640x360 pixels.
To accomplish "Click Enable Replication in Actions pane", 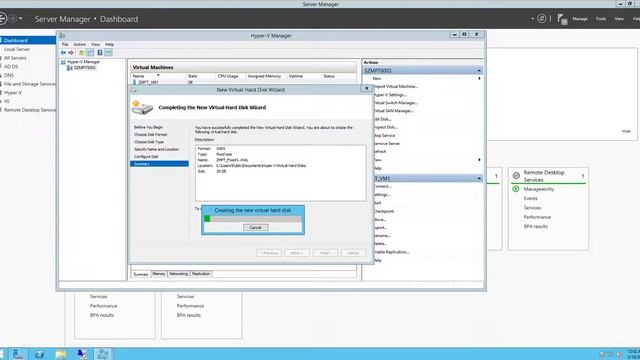I will pos(392,252).
